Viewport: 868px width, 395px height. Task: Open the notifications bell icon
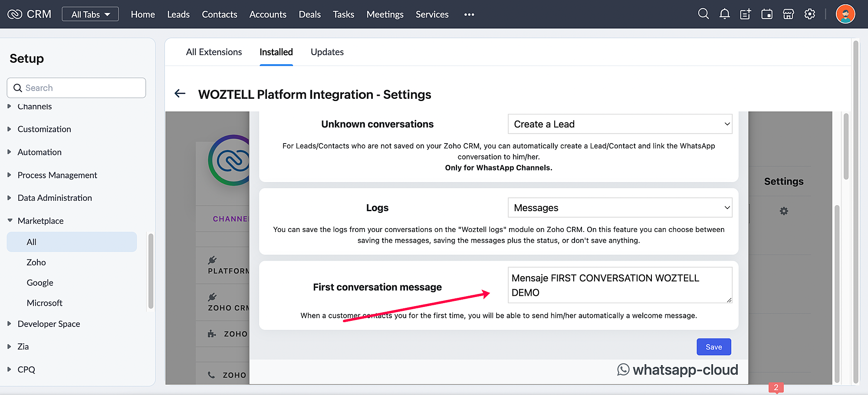click(x=724, y=14)
